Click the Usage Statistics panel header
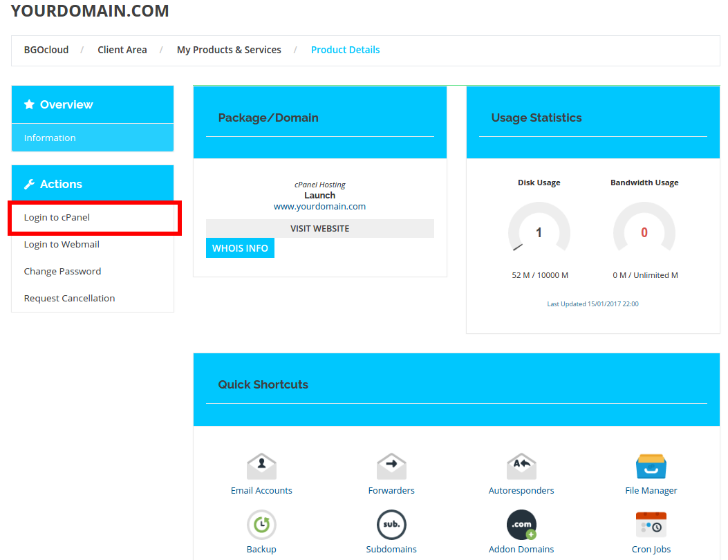The image size is (728, 560). [x=593, y=122]
